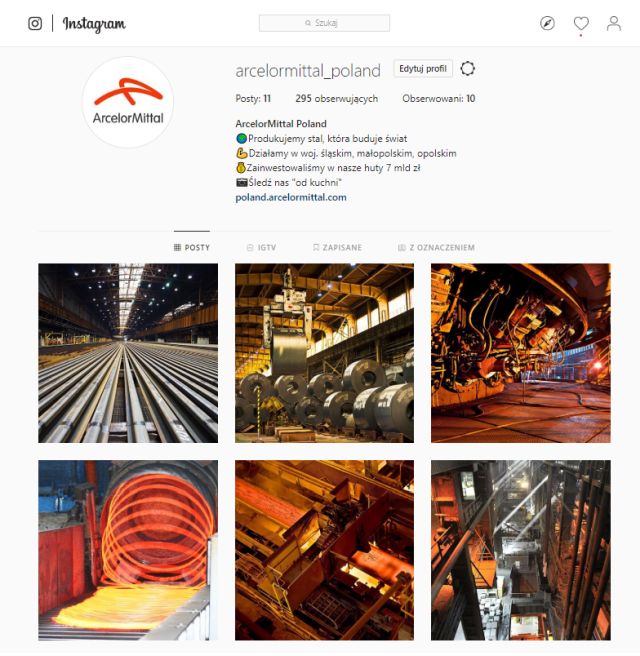Open the glowing hot wire coil post
Viewport: 640px width, 656px height.
point(128,550)
